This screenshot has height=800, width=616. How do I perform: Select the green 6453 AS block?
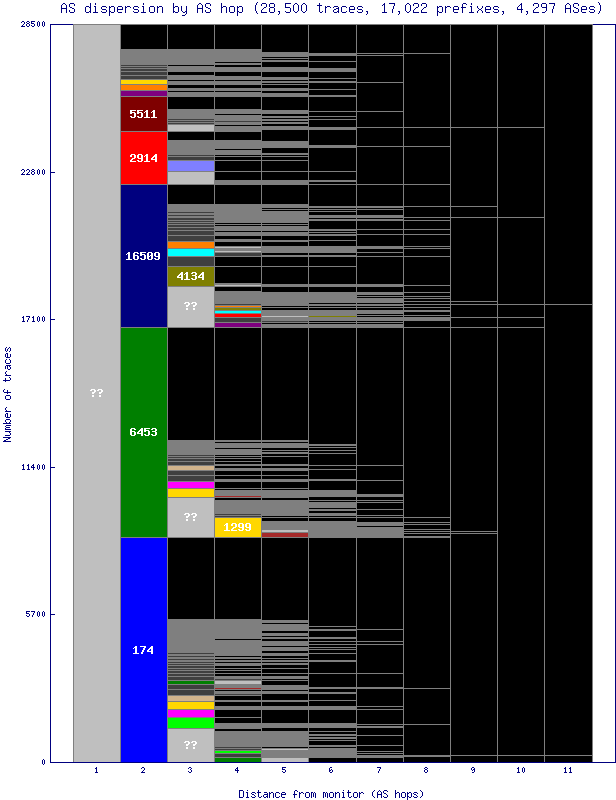143,432
